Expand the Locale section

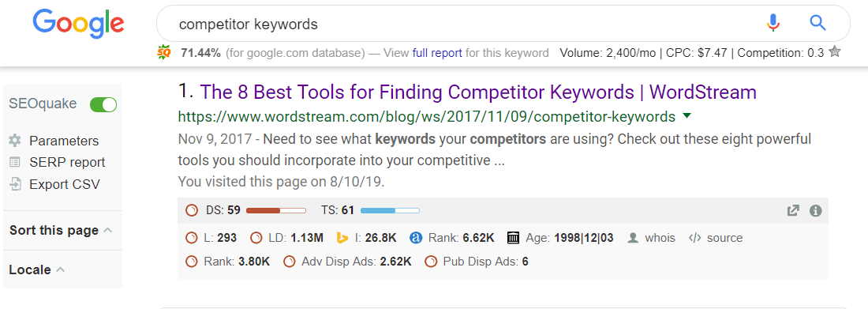point(37,269)
